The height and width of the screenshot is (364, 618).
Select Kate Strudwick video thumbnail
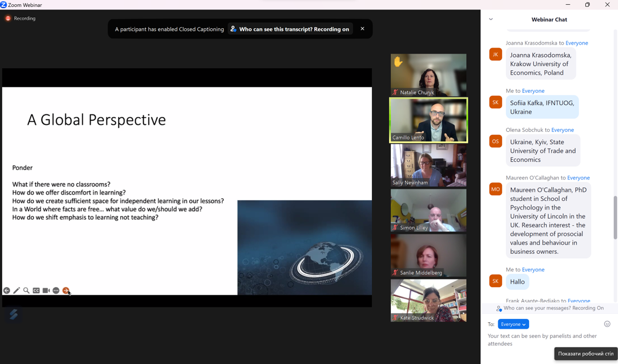click(x=429, y=301)
